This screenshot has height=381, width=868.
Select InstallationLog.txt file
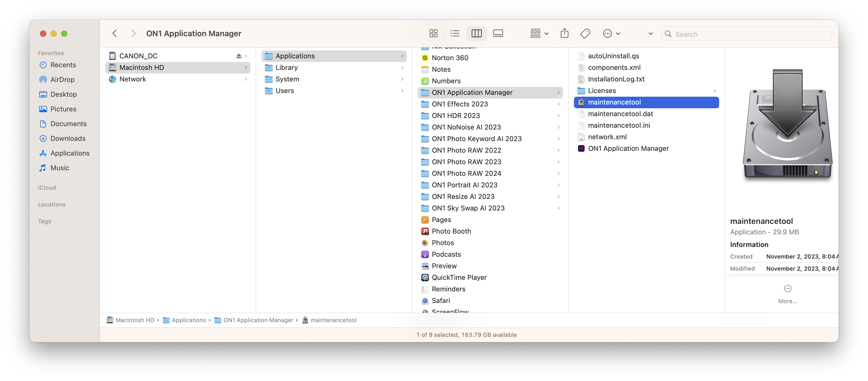click(646, 79)
